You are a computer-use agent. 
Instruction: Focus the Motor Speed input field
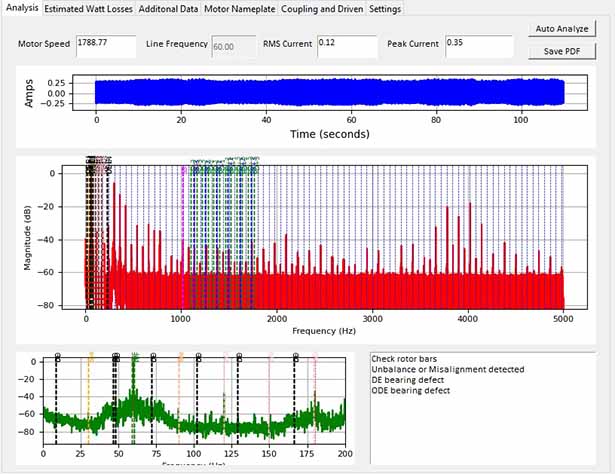[106, 46]
